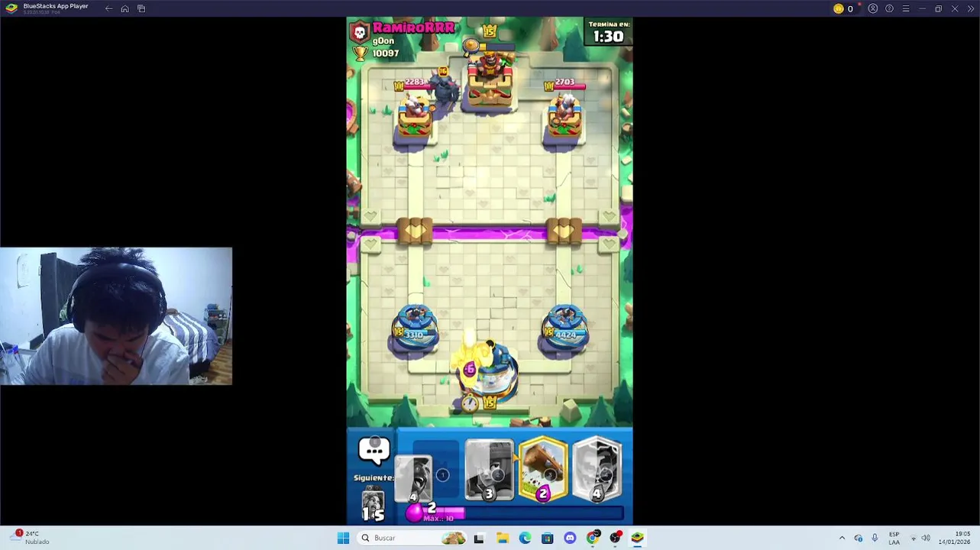Open Microsoft Edge from the taskbar
The image size is (980, 550).
pos(525,538)
